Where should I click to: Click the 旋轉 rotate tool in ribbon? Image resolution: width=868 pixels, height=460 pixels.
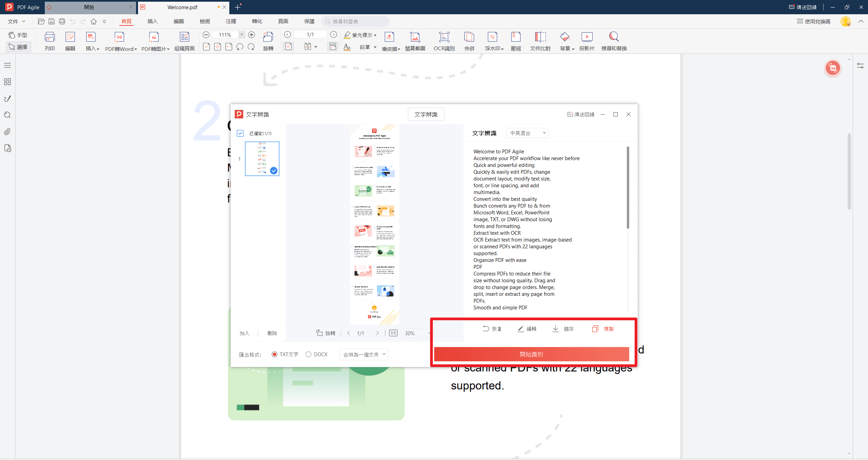click(268, 41)
